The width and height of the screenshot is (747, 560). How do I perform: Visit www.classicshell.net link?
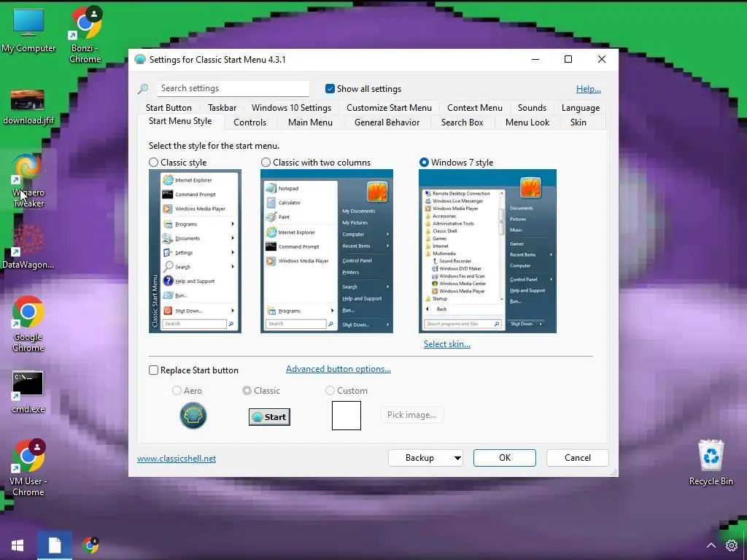177,459
